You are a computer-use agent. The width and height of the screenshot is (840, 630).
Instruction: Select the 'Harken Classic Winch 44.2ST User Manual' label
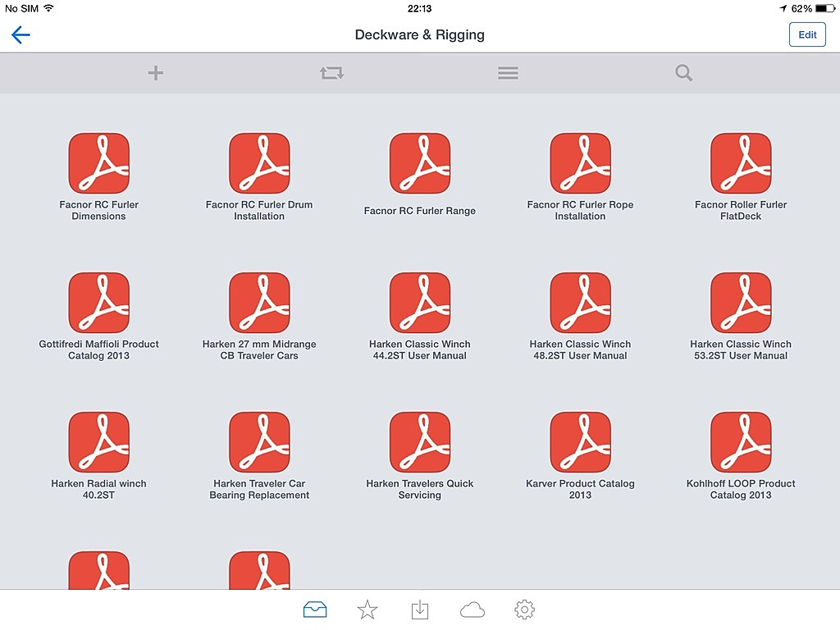pyautogui.click(x=420, y=349)
